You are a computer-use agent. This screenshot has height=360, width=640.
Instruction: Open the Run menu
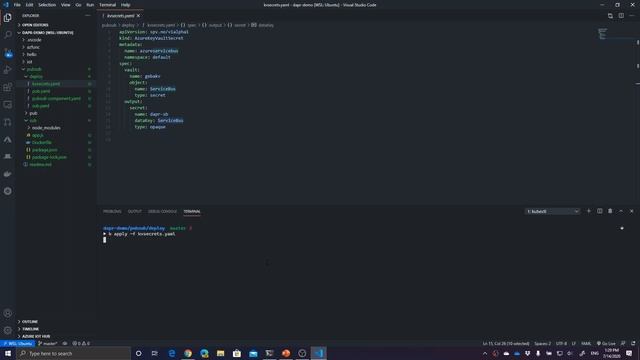pos(90,5)
